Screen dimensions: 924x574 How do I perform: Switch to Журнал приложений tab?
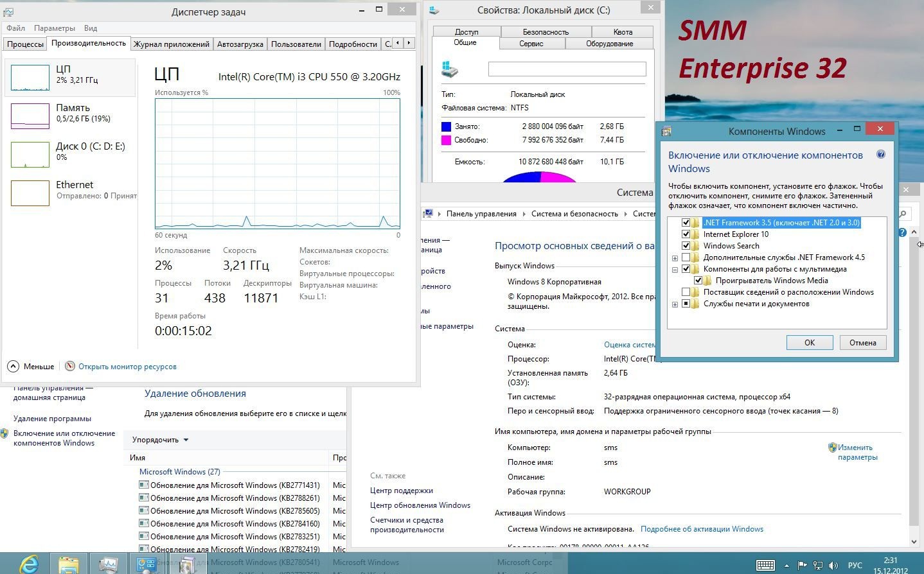click(172, 44)
